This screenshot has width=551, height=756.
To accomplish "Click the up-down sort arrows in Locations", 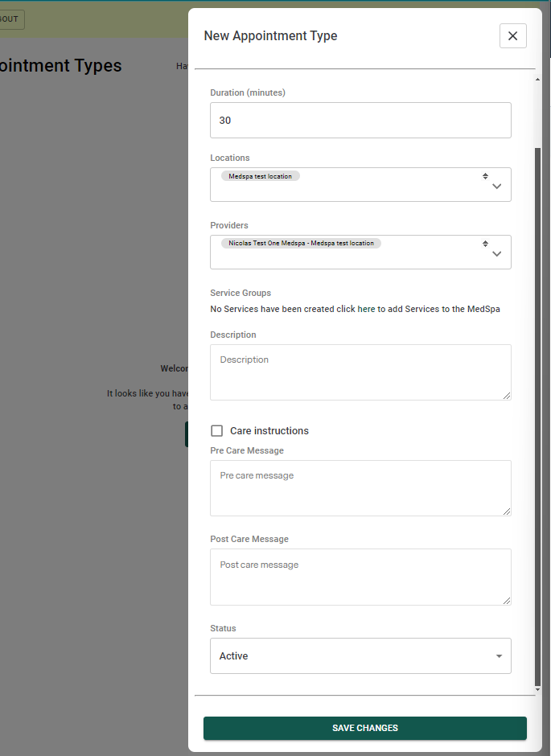I will click(x=485, y=176).
